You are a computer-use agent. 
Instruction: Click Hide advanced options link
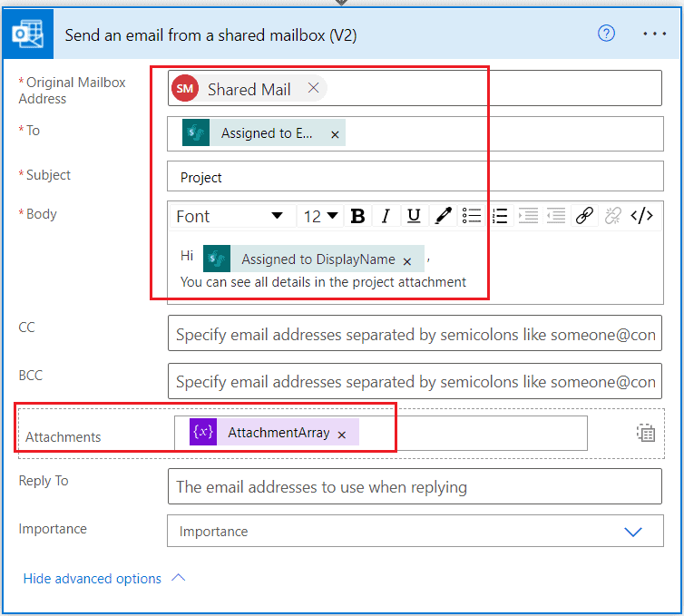(92, 579)
